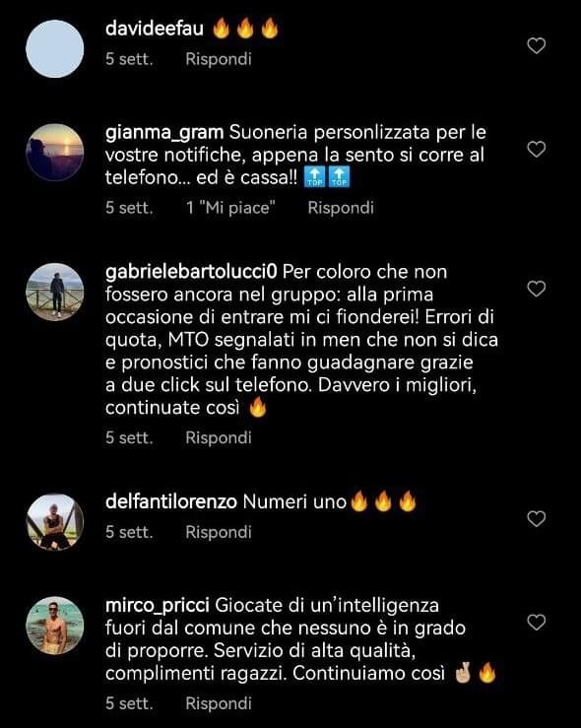Reply to davideefau with Rispondi
Image resolution: width=581 pixels, height=728 pixels.
[x=219, y=59]
